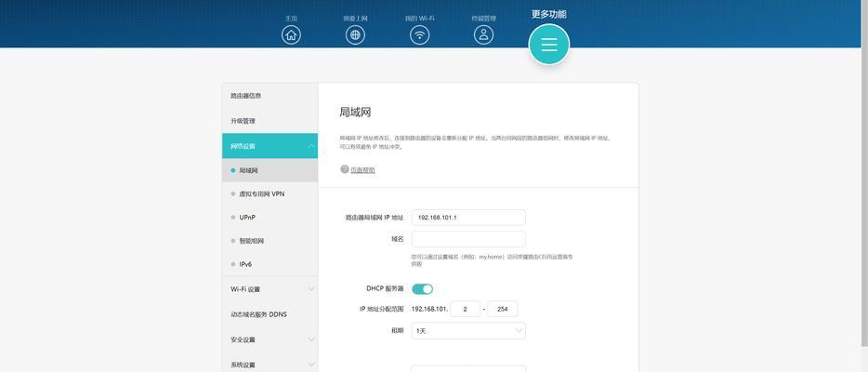Click the IP 地址分配范围 label

381,309
